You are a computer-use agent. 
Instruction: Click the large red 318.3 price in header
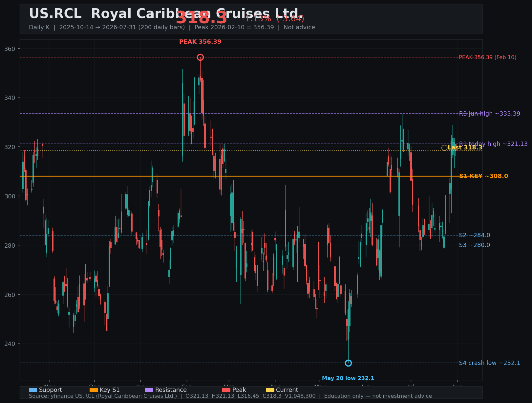point(202,18)
